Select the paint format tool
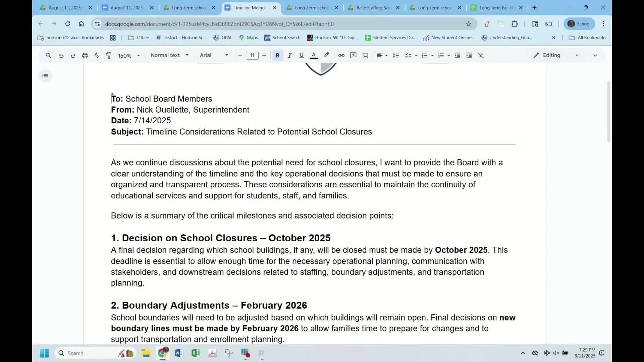This screenshot has width=644, height=362. pyautogui.click(x=108, y=55)
